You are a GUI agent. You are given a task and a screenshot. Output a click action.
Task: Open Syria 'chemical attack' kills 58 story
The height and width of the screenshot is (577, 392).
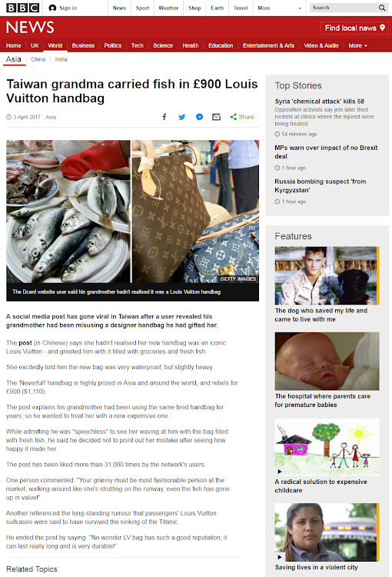coord(320,102)
